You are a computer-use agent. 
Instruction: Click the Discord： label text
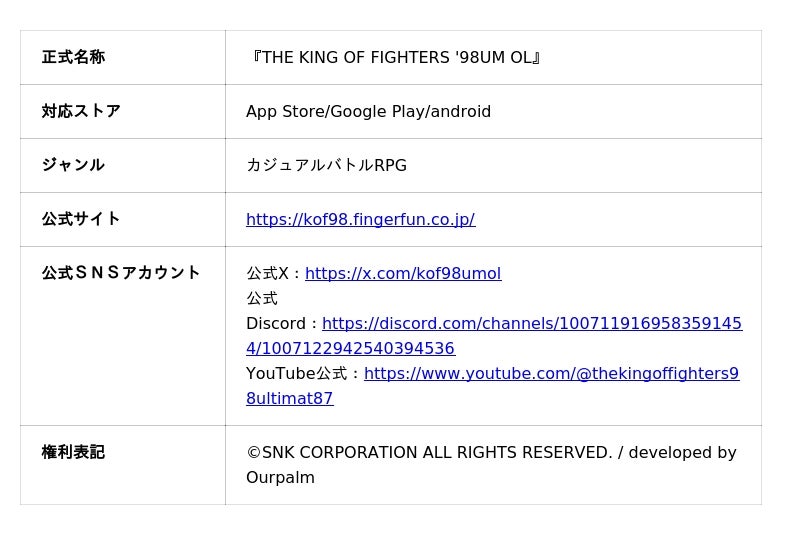point(283,324)
